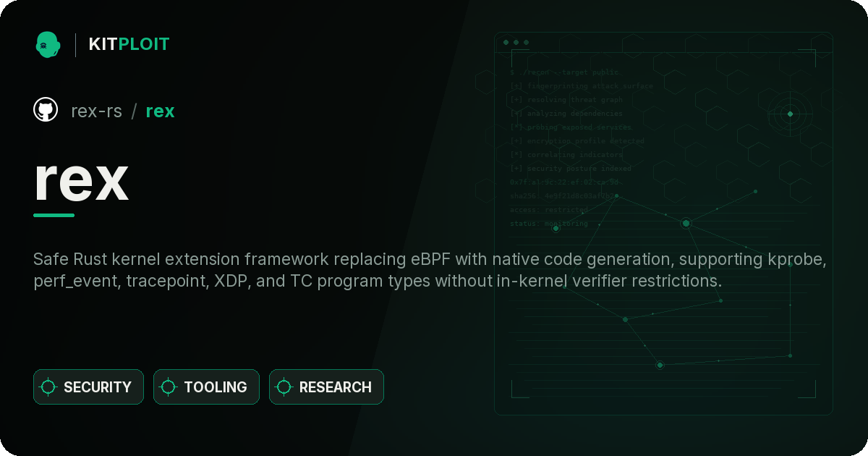The width and height of the screenshot is (868, 456).
Task: Click the crosshair icon in SECURITY badge
Action: pyautogui.click(x=48, y=387)
